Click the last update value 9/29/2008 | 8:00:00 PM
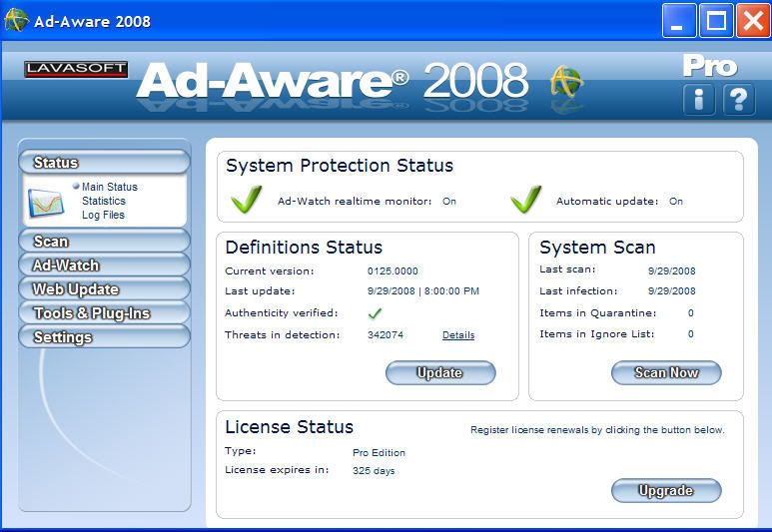 pos(422,290)
